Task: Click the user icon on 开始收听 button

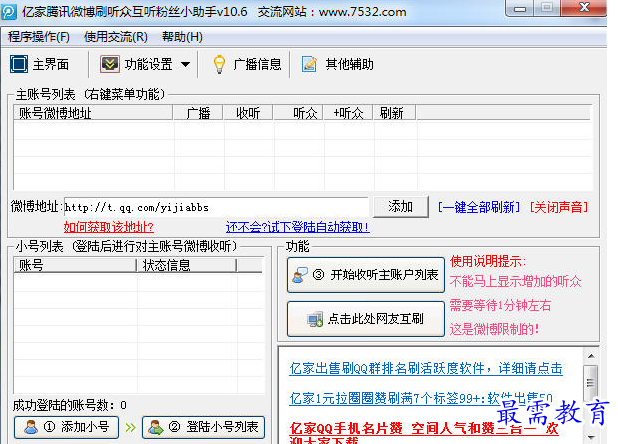Action: point(300,275)
